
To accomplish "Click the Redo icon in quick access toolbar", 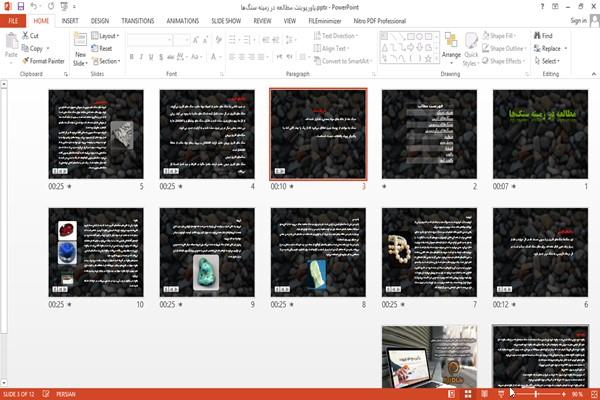I will click(x=51, y=7).
